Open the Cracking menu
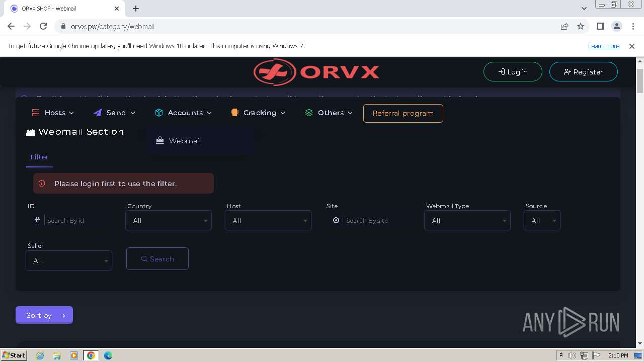The width and height of the screenshot is (644, 362). pos(258,113)
